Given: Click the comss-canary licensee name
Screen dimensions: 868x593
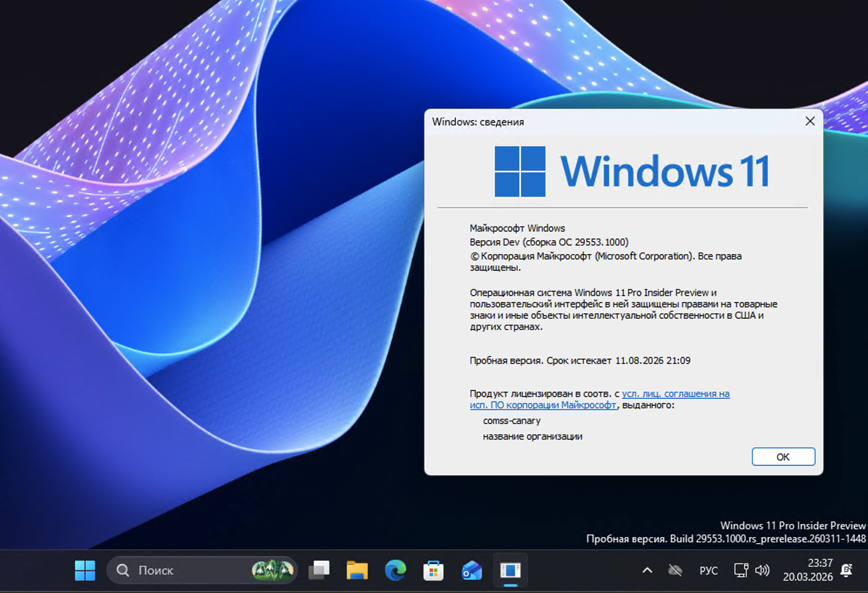Looking at the screenshot, I should click(x=512, y=421).
